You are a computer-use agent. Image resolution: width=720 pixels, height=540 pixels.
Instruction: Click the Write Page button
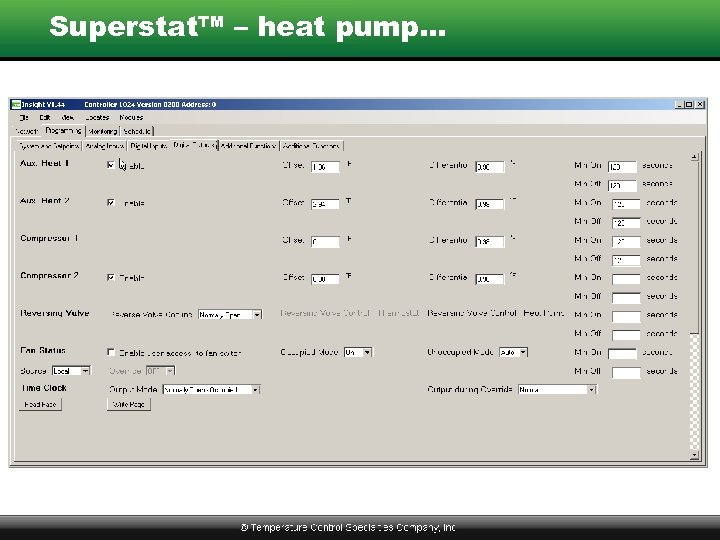129,405
